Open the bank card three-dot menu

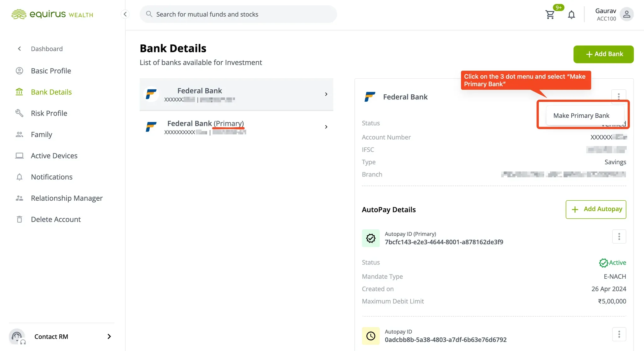(x=619, y=97)
